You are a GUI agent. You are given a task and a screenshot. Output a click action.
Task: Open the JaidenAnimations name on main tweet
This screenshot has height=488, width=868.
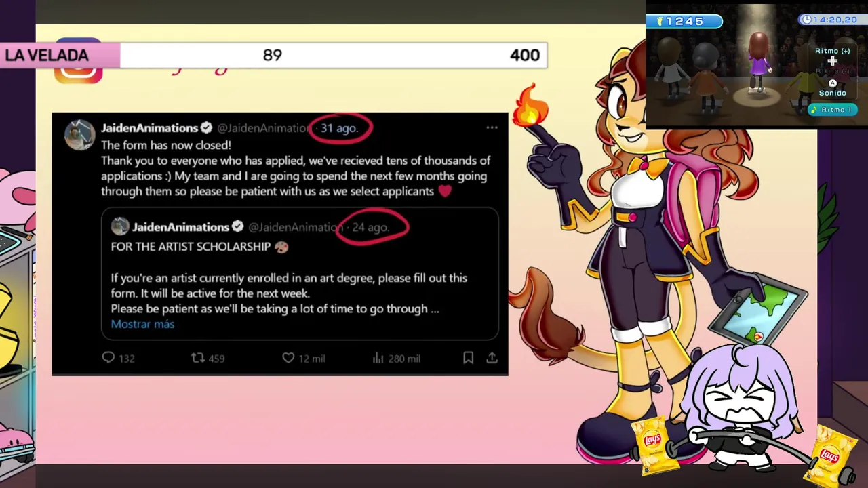tap(149, 127)
